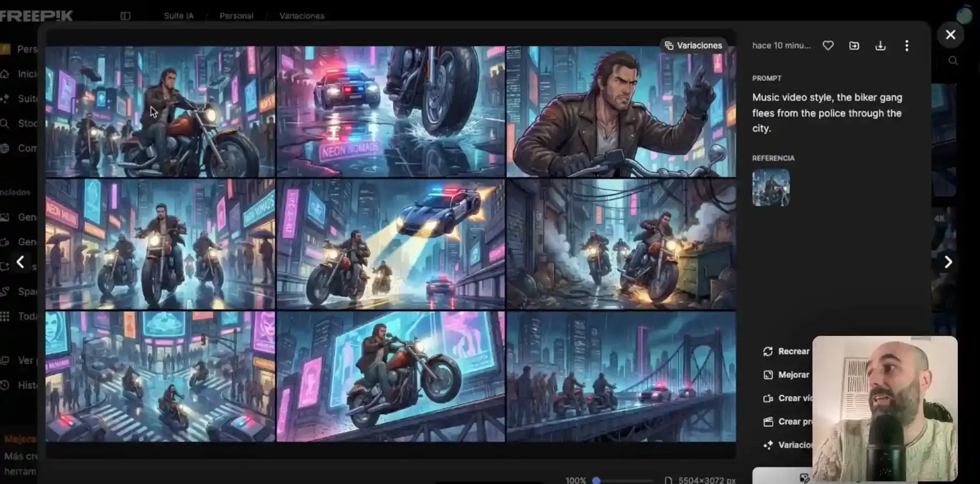Screen dimensions: 980x484
Task: Open the Suite IA breadcrumb
Action: pos(179,16)
